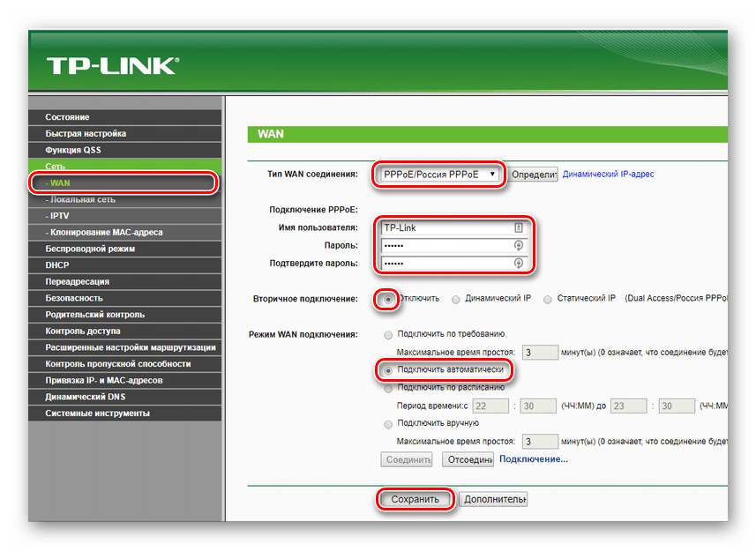Click the Отсоединить button

point(468,459)
